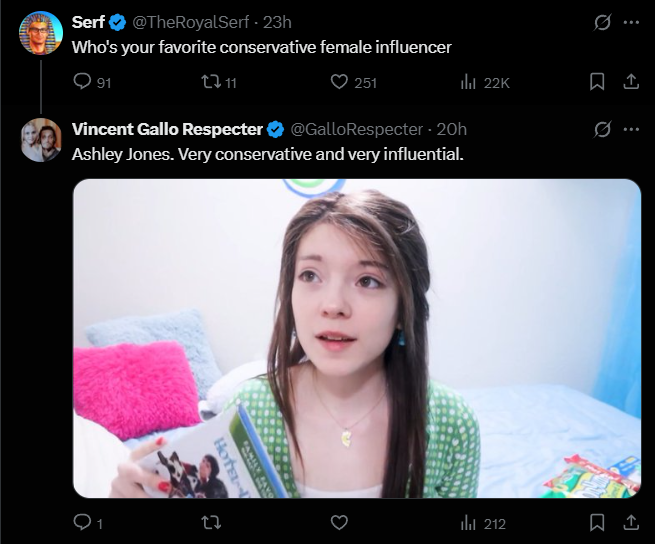655x544 pixels.
Task: Open Serf's profile avatar
Action: 41,33
